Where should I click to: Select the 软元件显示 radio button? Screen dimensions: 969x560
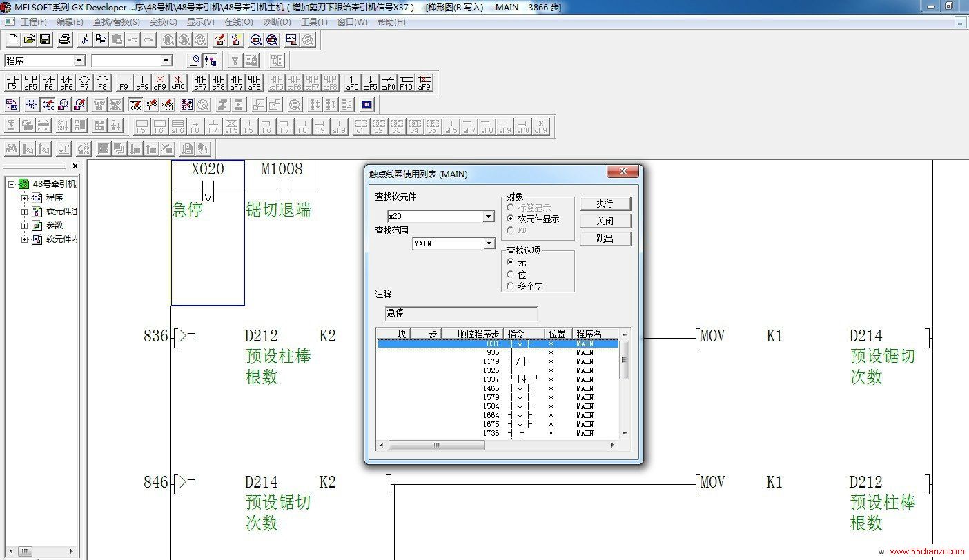click(511, 219)
